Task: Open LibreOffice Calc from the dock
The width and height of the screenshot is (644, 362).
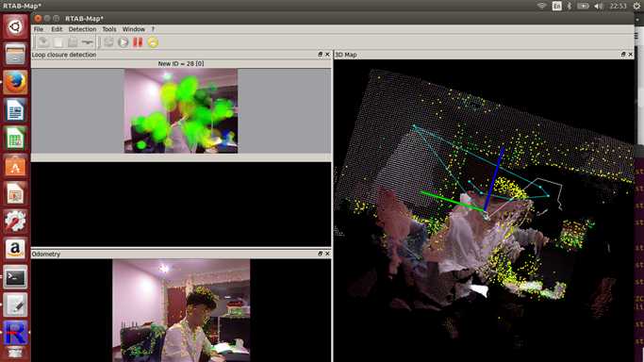Action: pos(15,139)
